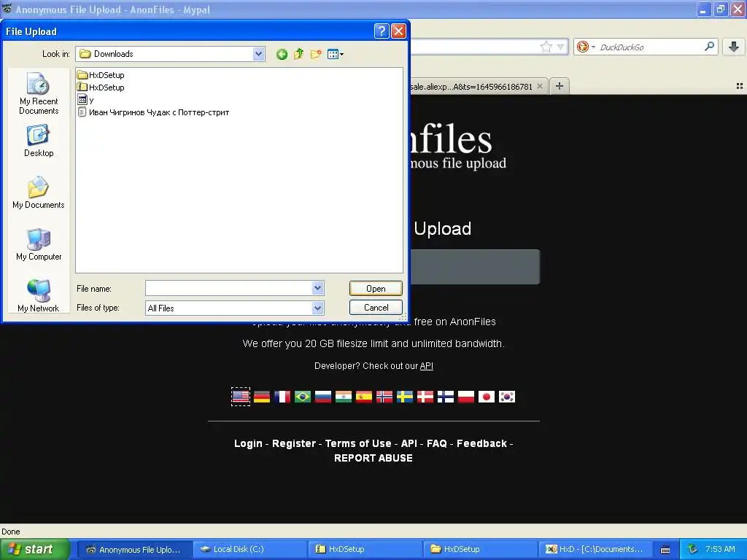Choose the Swedish flag language
The width and height of the screenshot is (747, 560).
(405, 397)
